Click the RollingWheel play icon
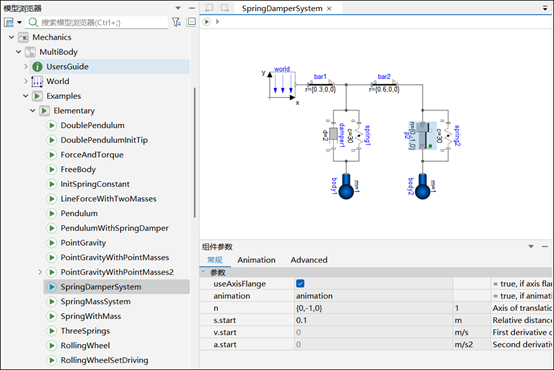Viewport: 554px width, 370px height. click(x=52, y=346)
